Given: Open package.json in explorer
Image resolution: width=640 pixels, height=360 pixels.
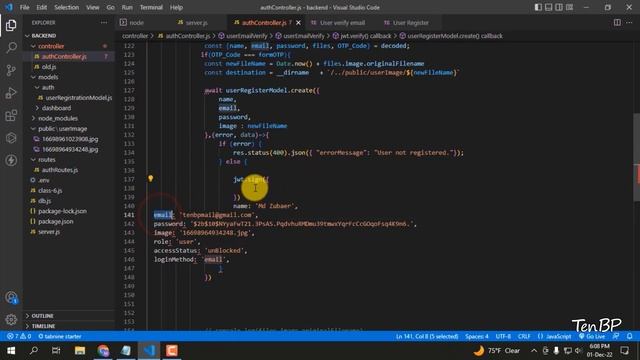Looking at the screenshot, I should pyautogui.click(x=56, y=221).
